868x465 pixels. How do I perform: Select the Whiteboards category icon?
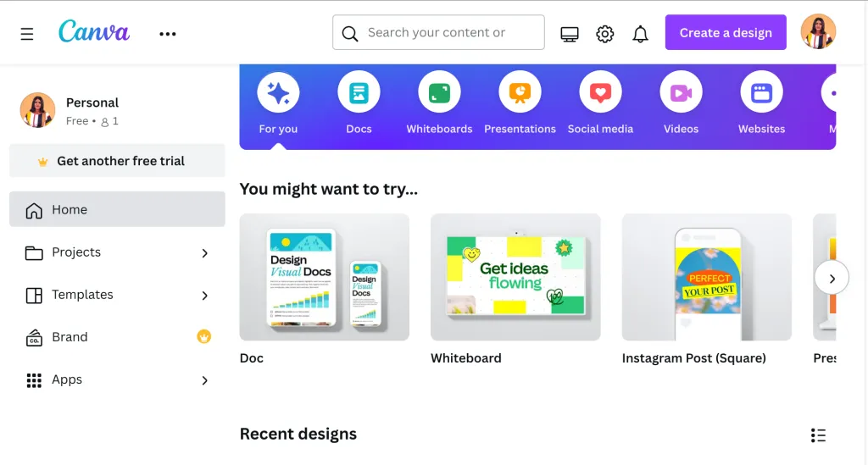440,91
